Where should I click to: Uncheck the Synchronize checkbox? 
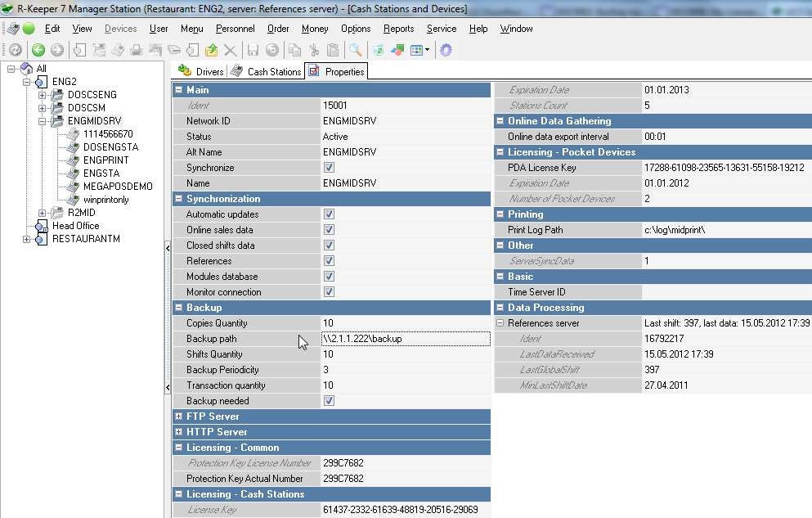point(329,168)
